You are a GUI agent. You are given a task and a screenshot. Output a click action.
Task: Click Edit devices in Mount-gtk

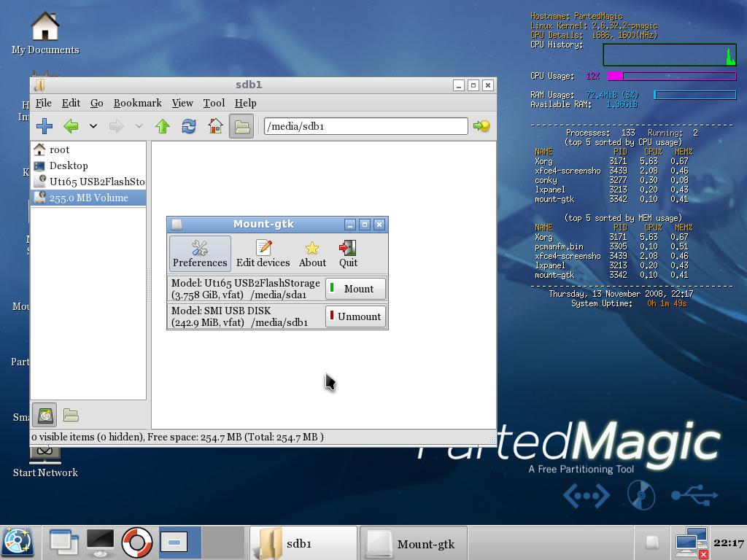263,254
